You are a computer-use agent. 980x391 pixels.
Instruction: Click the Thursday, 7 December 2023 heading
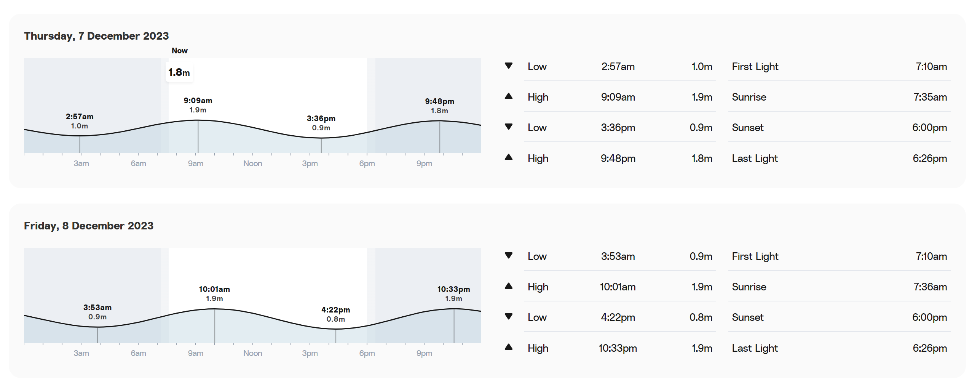point(96,36)
